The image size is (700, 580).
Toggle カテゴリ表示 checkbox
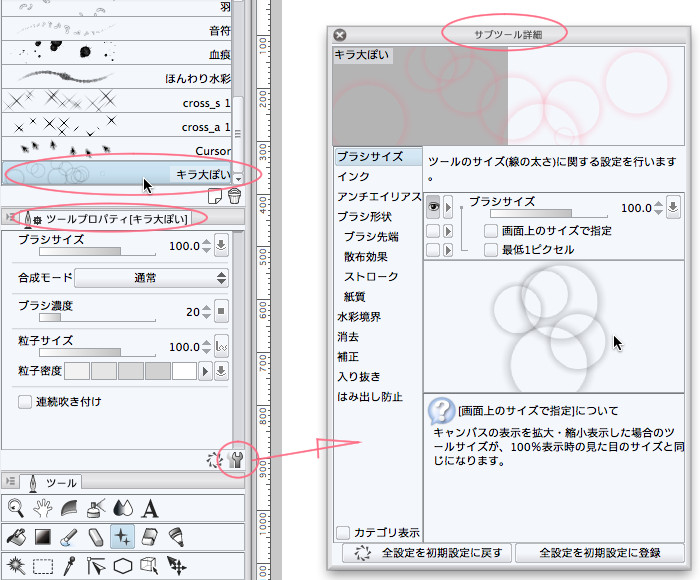click(x=343, y=532)
